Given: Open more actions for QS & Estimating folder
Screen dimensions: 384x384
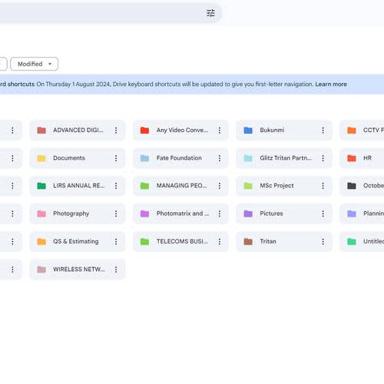Looking at the screenshot, I should pos(116,241).
